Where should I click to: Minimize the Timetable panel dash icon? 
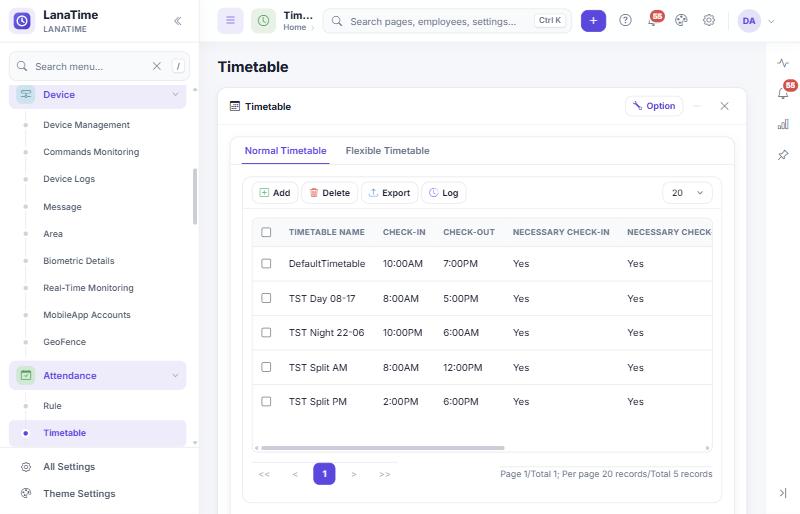click(697, 106)
